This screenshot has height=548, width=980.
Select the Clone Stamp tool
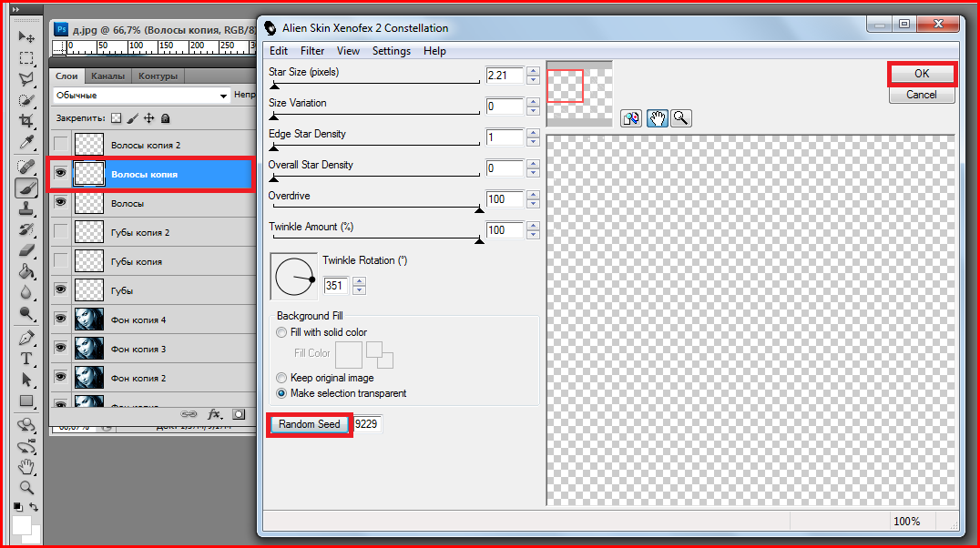(26, 208)
